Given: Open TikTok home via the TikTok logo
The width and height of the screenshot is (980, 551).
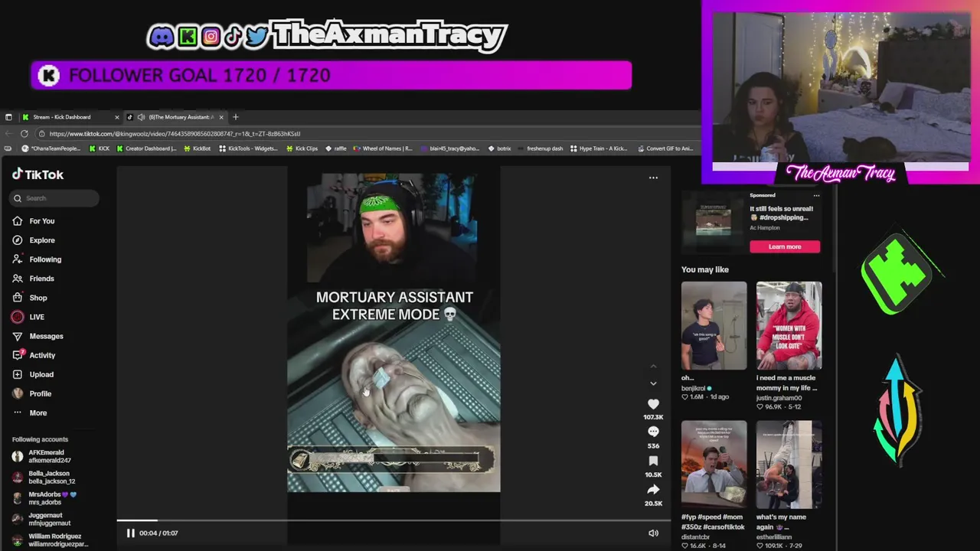Looking at the screenshot, I should tap(38, 174).
